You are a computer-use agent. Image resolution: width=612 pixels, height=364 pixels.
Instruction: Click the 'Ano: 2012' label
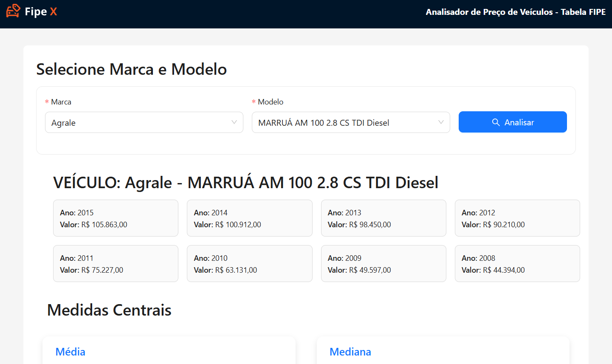478,213
